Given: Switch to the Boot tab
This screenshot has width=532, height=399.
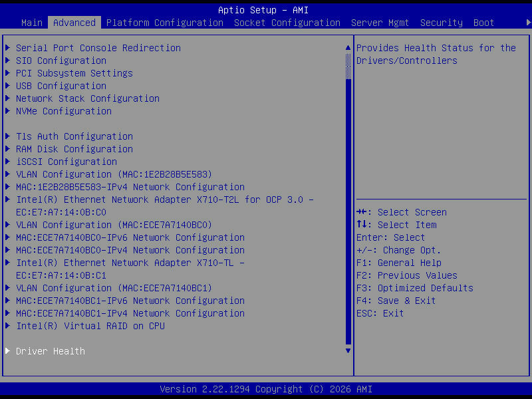Looking at the screenshot, I should [x=483, y=23].
